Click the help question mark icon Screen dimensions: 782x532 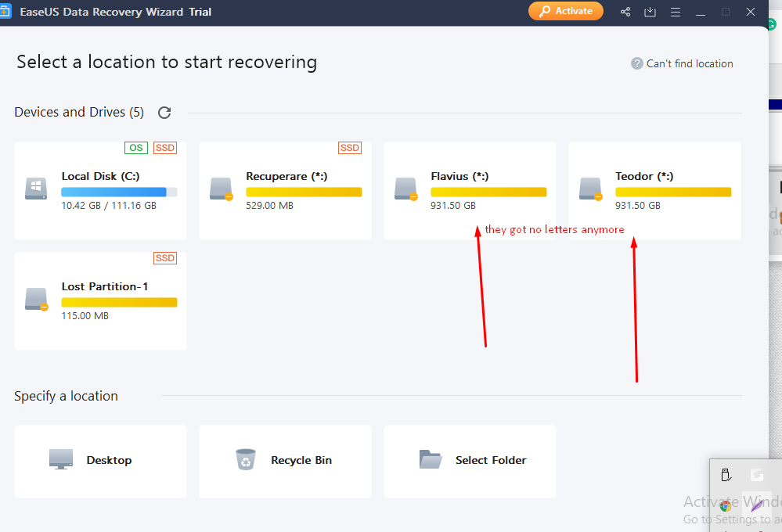point(637,63)
